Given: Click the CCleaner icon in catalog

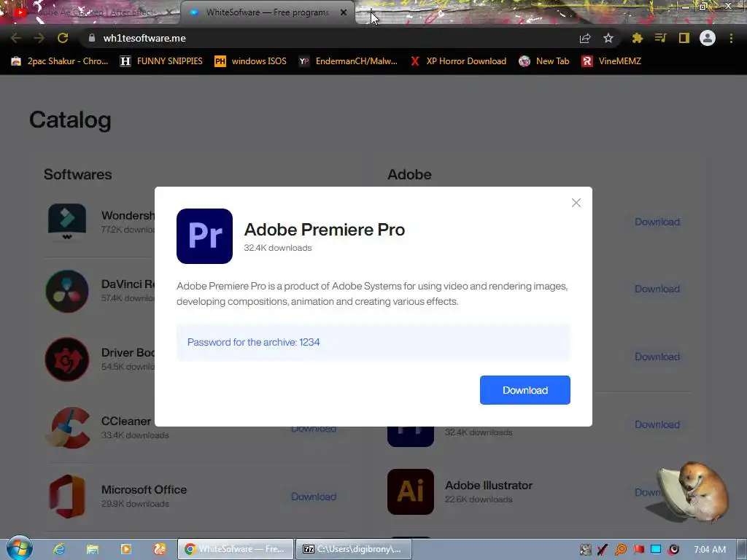Looking at the screenshot, I should (x=67, y=427).
